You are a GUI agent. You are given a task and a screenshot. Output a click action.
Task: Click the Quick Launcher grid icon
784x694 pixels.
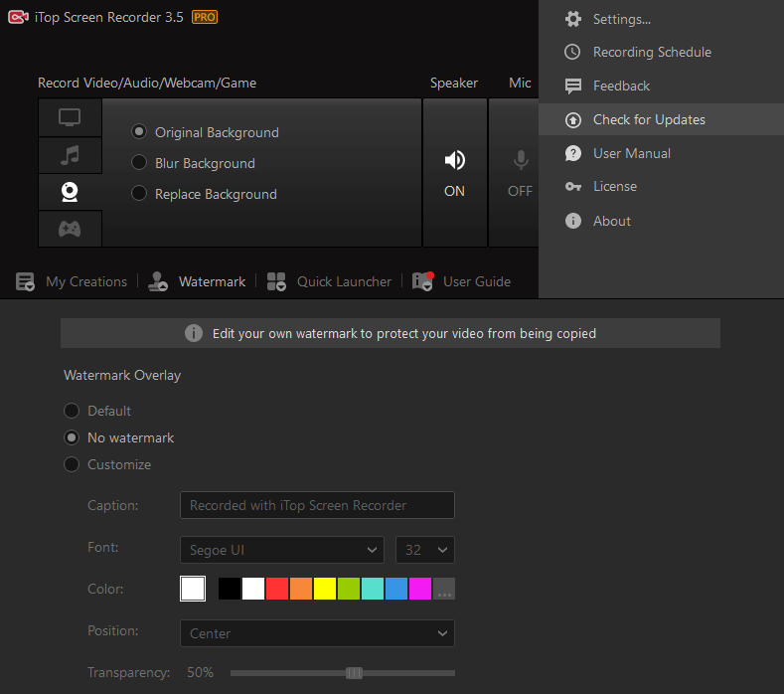(276, 281)
